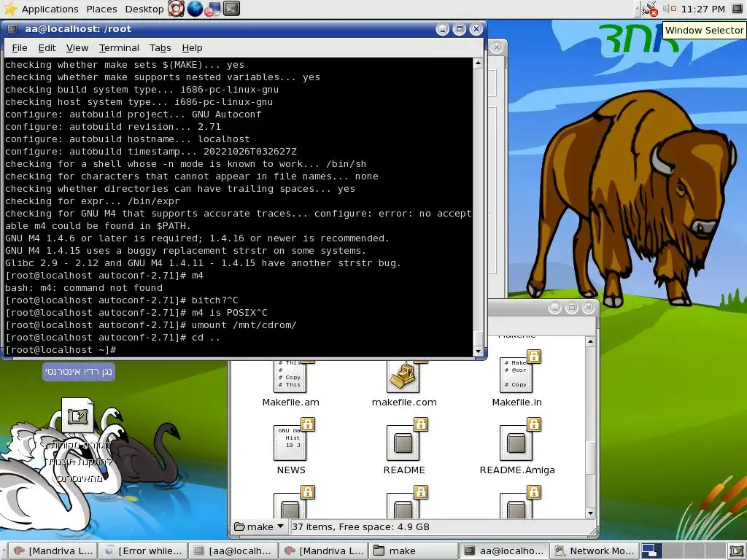Screen dimensions: 747x560
Task: Open the terminal Tabs menu
Action: (x=160, y=47)
